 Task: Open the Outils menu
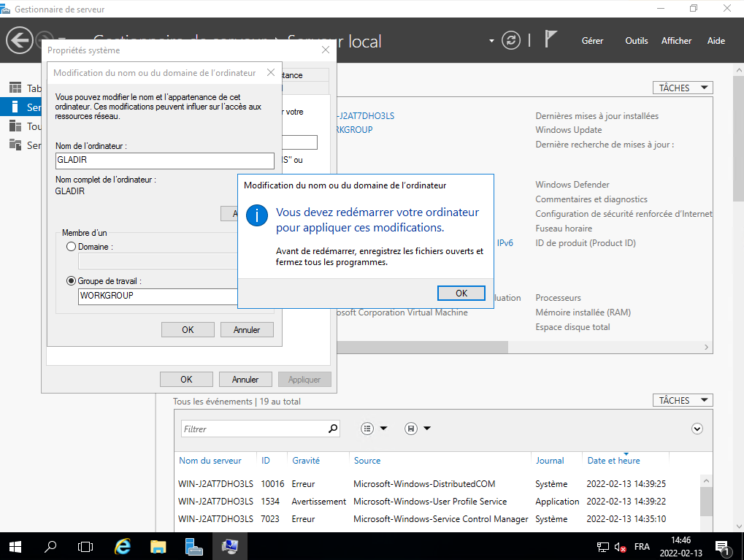(636, 41)
